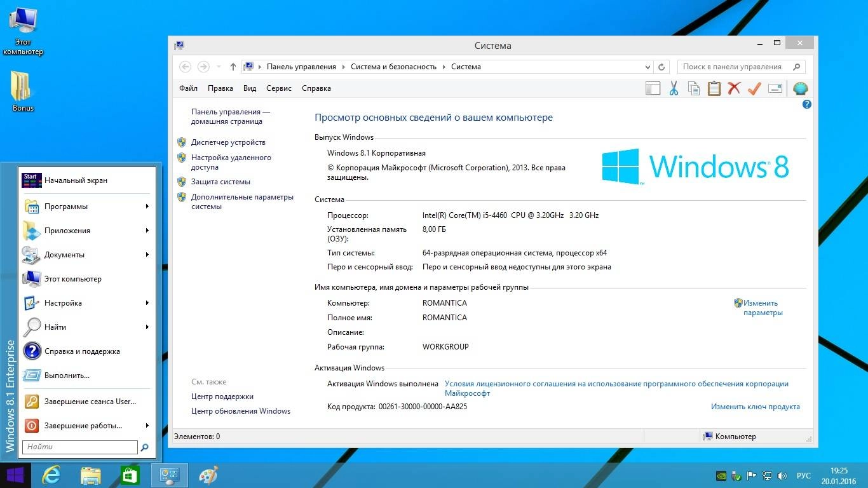Viewport: 868px width, 488px height.
Task: Go forward with the navigation arrow
Action: pyautogui.click(x=203, y=67)
